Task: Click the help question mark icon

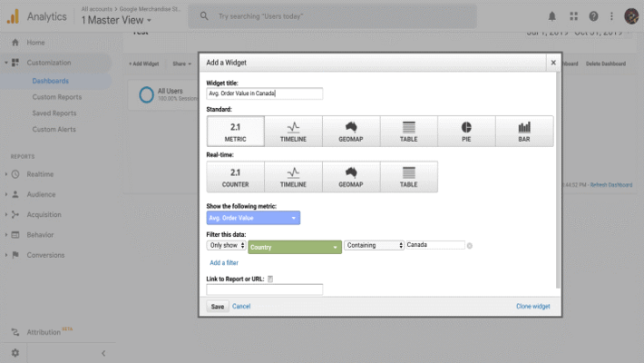Action: (x=593, y=16)
